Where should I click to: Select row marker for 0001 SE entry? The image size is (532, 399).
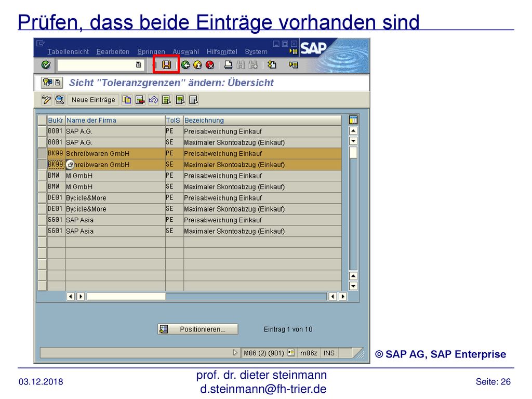(x=42, y=142)
